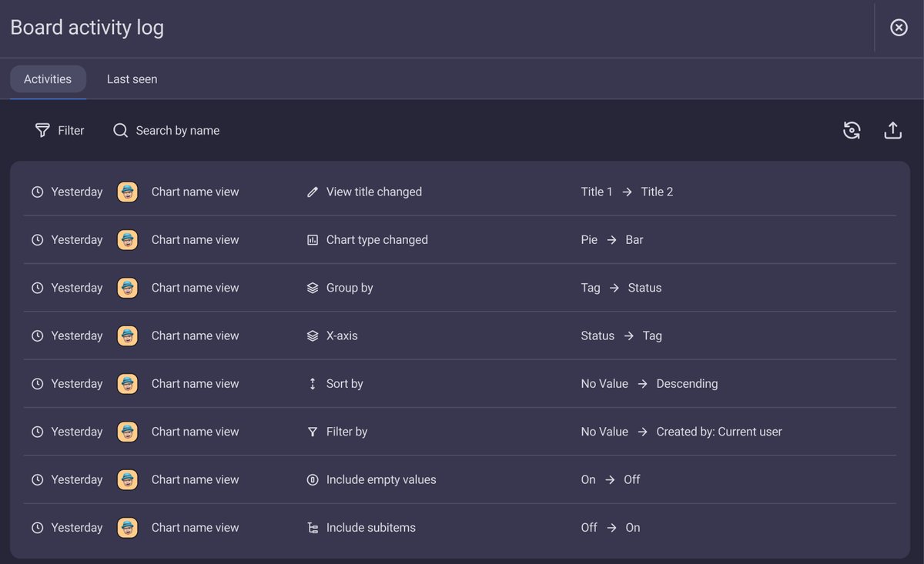The image size is (924, 564).
Task: Click the user avatar in View title changed row
Action: coord(128,192)
